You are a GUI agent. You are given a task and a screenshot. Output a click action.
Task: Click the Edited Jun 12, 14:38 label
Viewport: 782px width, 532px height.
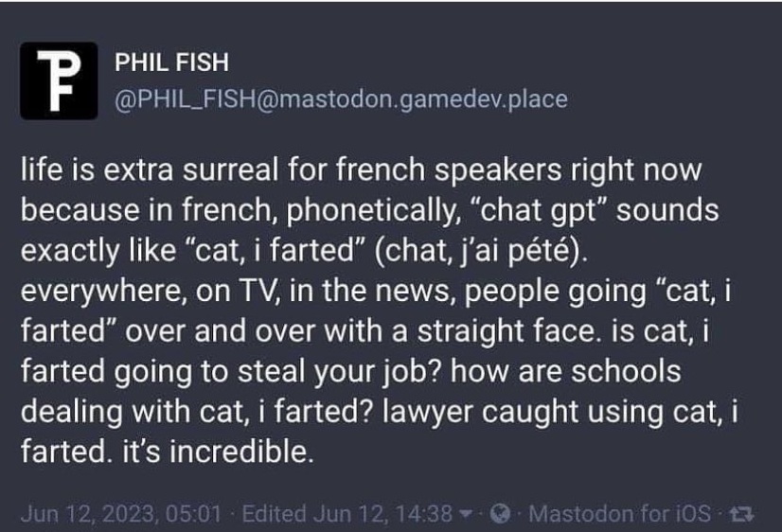pyautogui.click(x=347, y=514)
